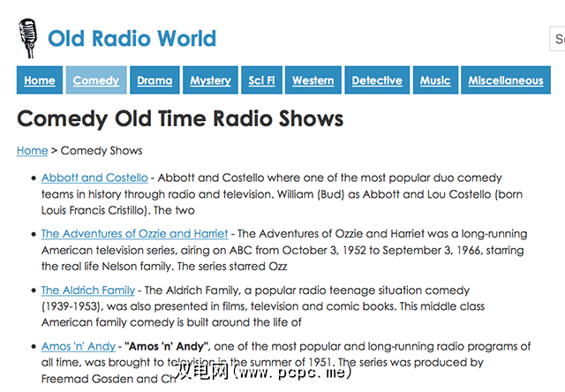The height and width of the screenshot is (392, 565).
Task: Open the Miscellaneous category tab
Action: (x=506, y=80)
